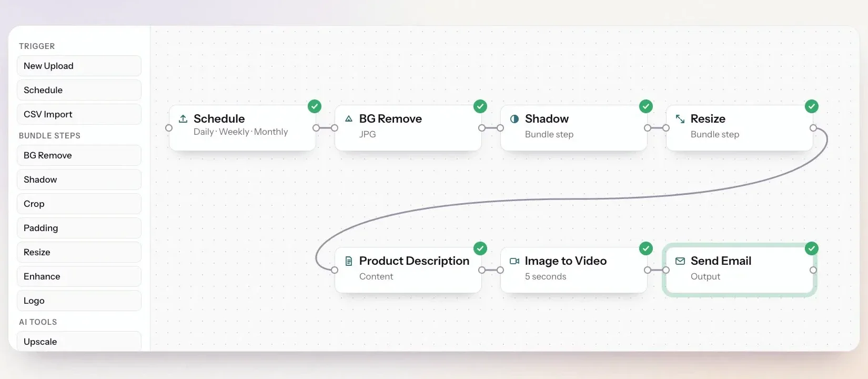The image size is (868, 379).
Task: Add BG Remove bundle step from sidebar
Action: coord(79,155)
